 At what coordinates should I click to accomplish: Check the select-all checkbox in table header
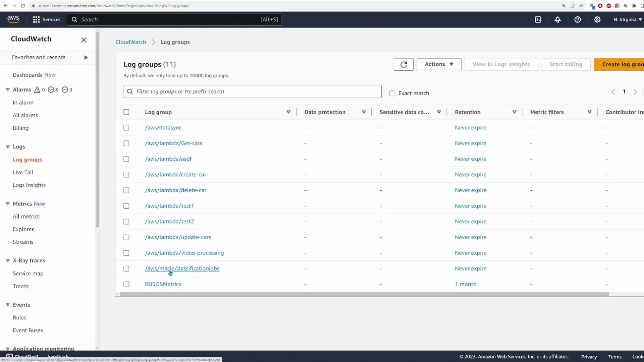[x=126, y=112]
